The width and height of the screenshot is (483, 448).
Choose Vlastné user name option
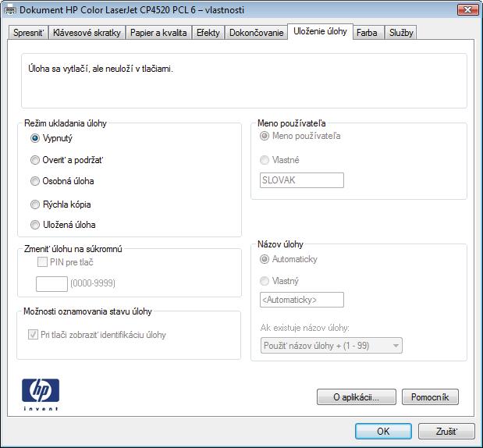(x=265, y=160)
